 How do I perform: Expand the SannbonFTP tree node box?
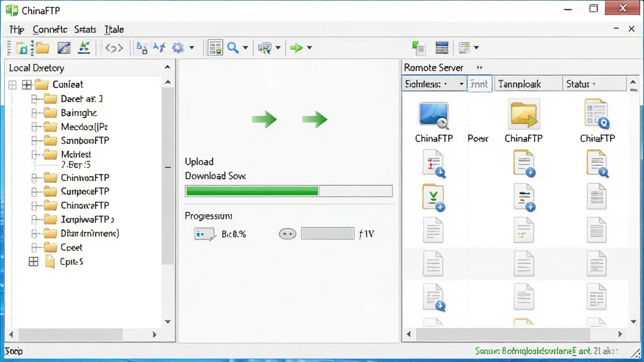pos(34,141)
